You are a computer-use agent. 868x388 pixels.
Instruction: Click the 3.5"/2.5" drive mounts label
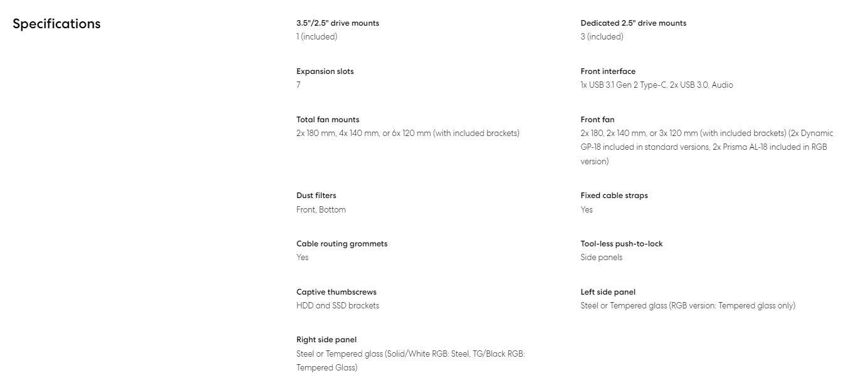[337, 23]
